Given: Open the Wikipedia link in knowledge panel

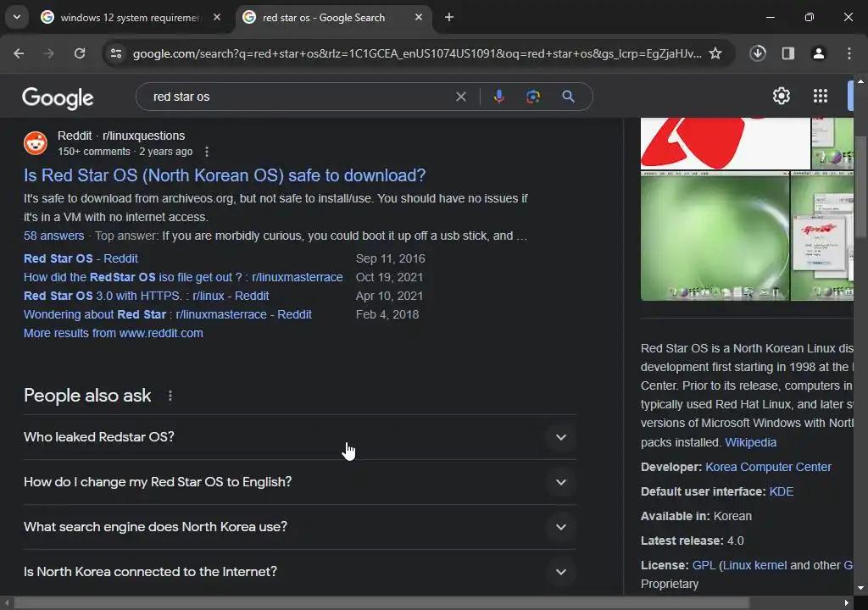Looking at the screenshot, I should [751, 442].
